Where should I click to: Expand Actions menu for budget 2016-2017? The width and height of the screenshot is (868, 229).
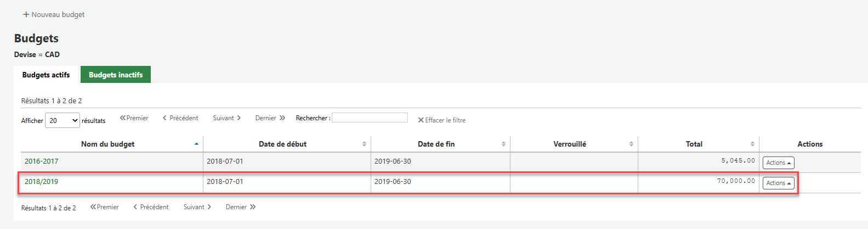(778, 163)
